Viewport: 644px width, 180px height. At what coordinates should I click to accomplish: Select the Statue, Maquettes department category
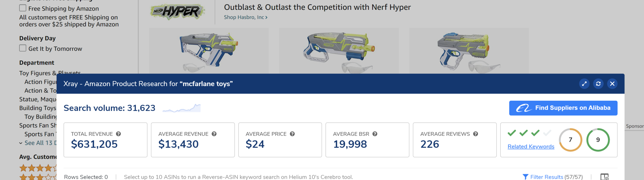[x=38, y=99]
